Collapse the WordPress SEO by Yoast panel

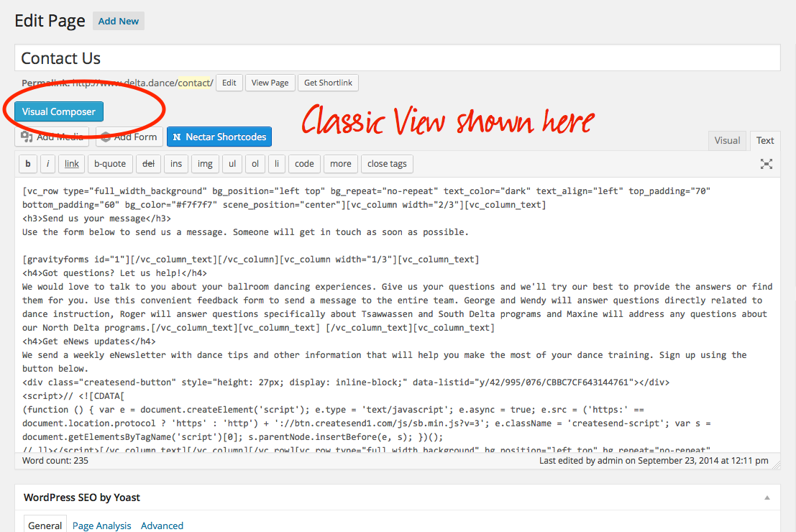(767, 497)
